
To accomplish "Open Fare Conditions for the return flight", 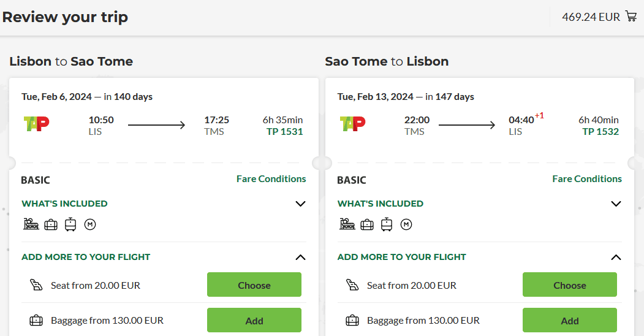I will pyautogui.click(x=586, y=179).
